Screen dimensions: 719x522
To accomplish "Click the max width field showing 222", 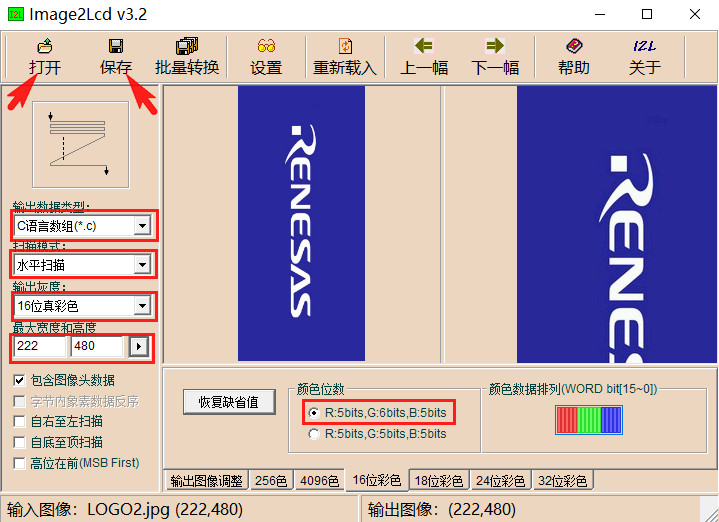I will pos(40,346).
